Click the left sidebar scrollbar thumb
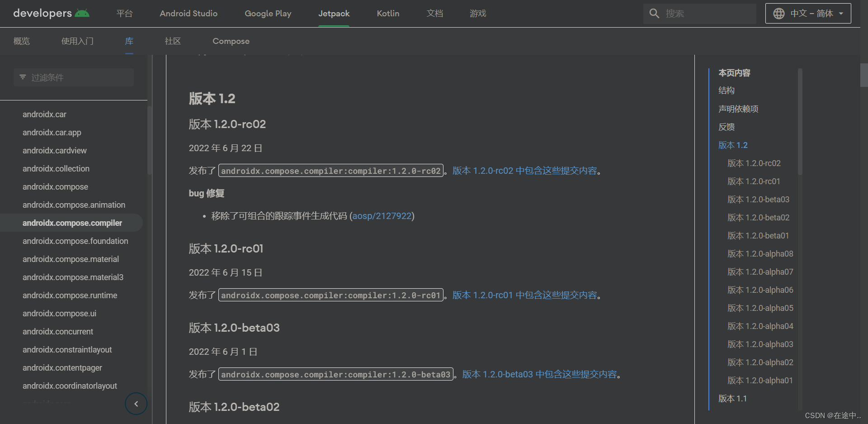 coord(149,140)
